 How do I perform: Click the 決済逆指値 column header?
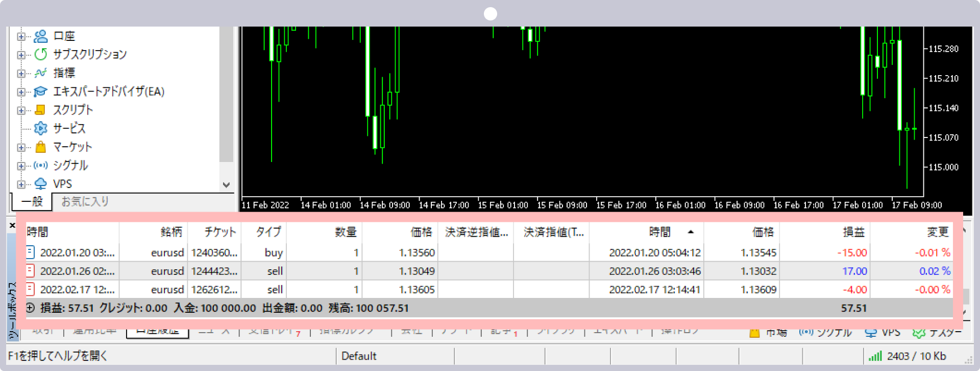coord(476,232)
